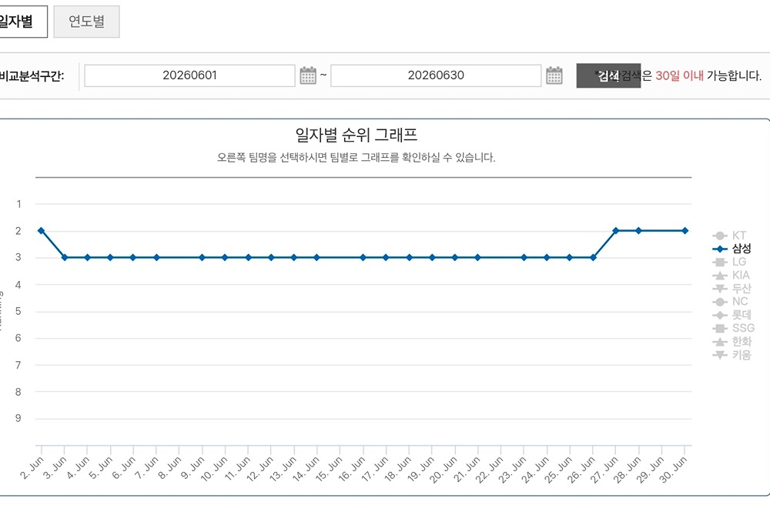Click the 28. Jun data point
The image size is (770, 532).
[639, 231]
